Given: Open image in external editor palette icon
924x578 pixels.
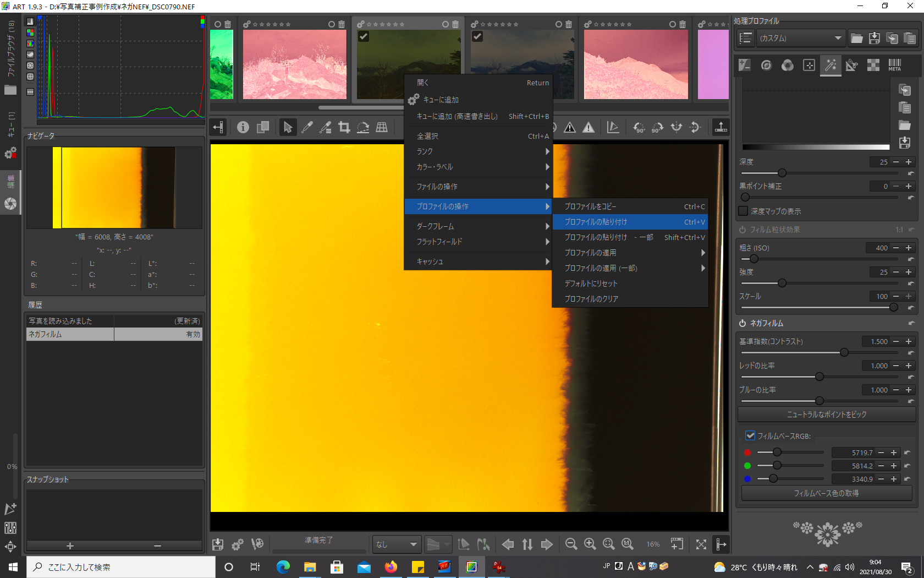Looking at the screenshot, I should [257, 544].
